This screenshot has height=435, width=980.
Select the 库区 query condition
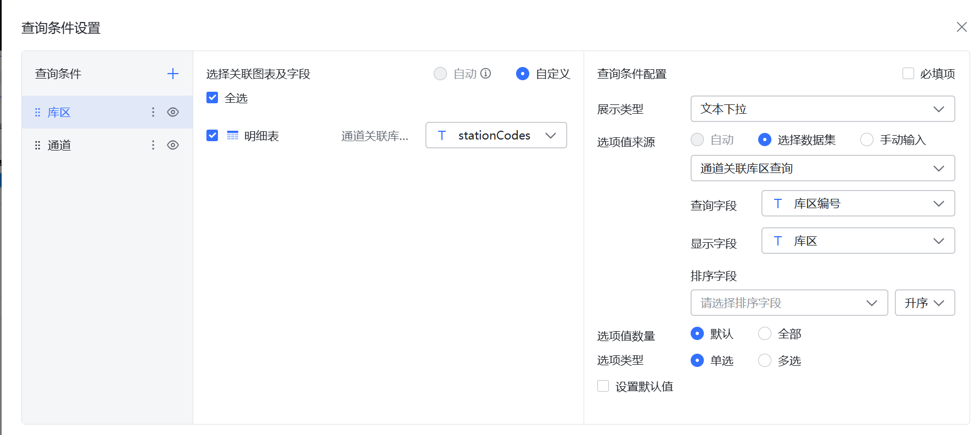107,112
